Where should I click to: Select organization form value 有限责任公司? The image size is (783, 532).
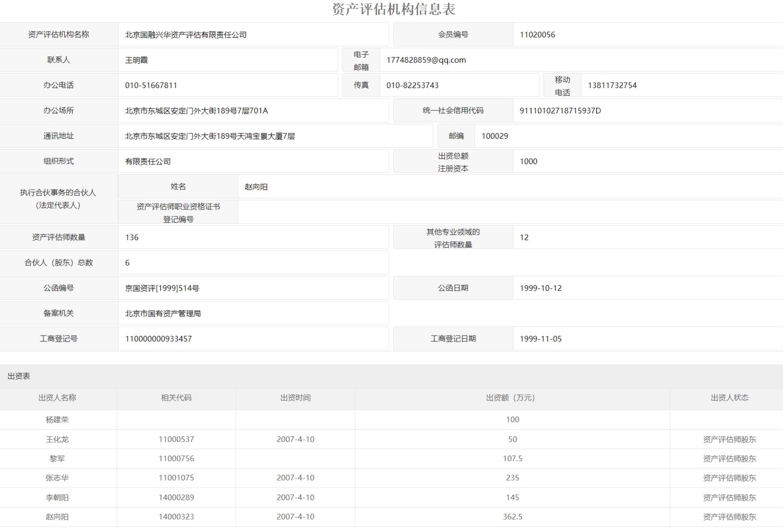(148, 162)
